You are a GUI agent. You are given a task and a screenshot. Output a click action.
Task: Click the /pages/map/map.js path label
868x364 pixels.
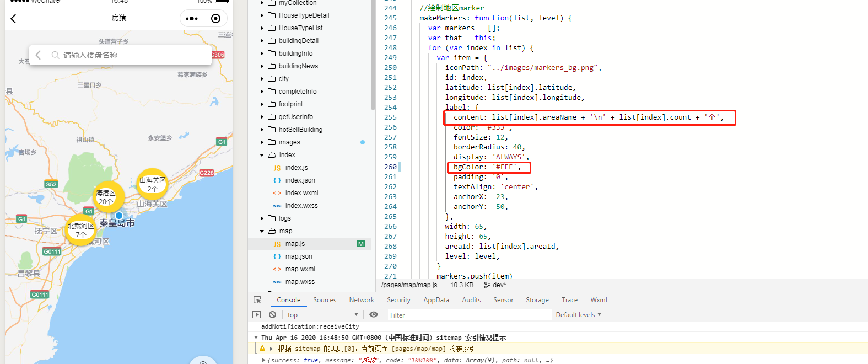tap(409, 285)
